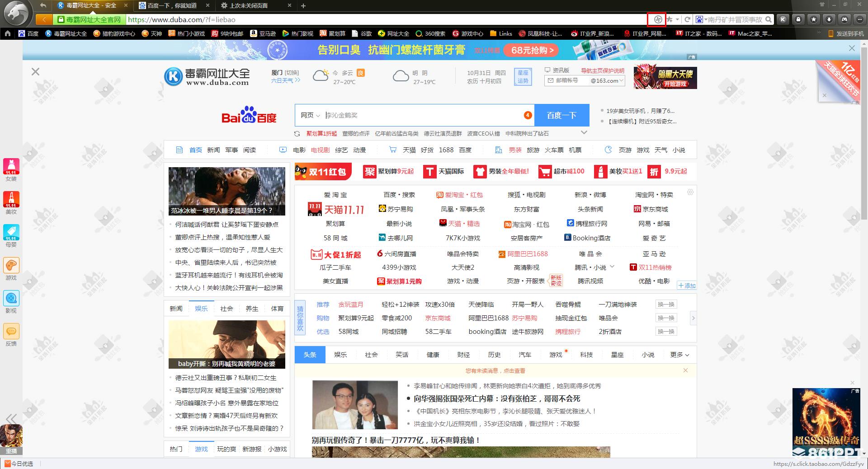Open downloads with the down-arrow toolbar button
868x469 pixels.
click(829, 19)
